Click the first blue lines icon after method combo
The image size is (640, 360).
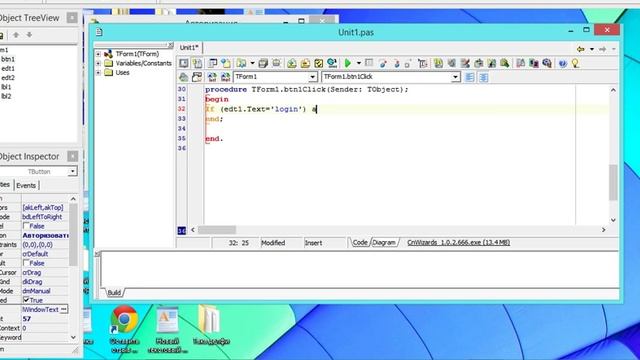[470, 77]
